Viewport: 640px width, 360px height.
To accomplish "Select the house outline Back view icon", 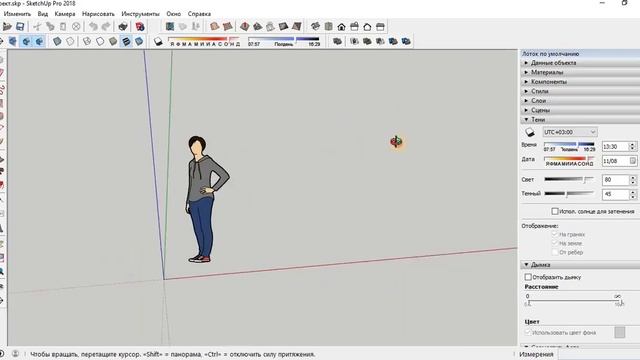I will (367, 27).
